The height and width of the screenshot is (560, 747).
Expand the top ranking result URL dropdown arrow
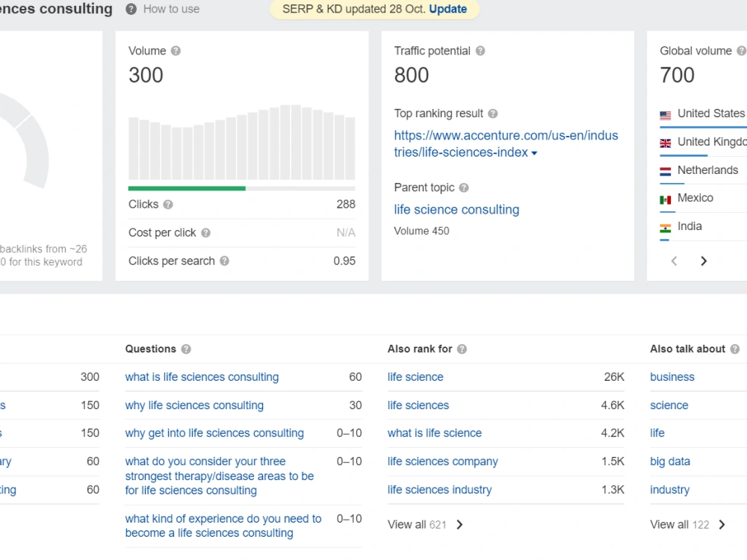(534, 153)
